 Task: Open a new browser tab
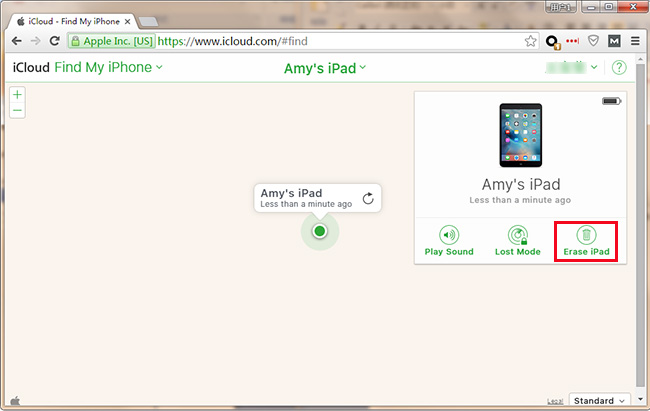(148, 22)
